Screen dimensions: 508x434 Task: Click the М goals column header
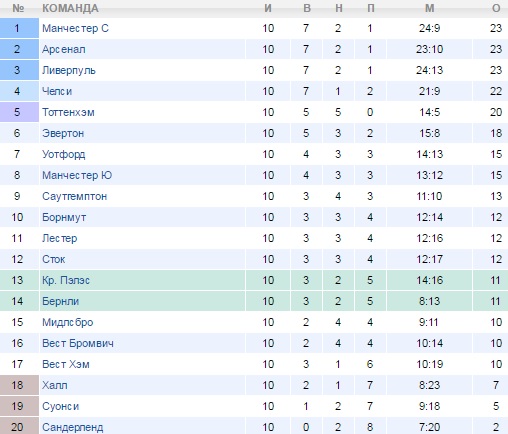pyautogui.click(x=430, y=8)
